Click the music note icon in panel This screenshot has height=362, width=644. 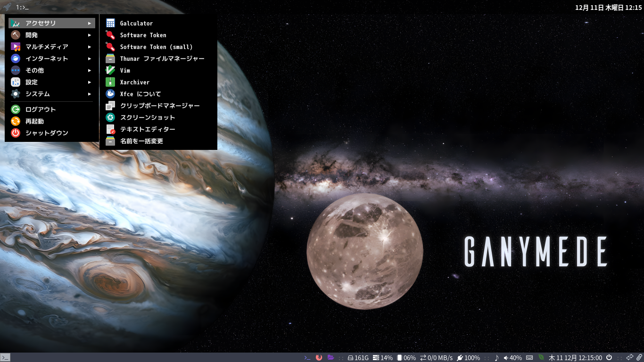pos(496,358)
